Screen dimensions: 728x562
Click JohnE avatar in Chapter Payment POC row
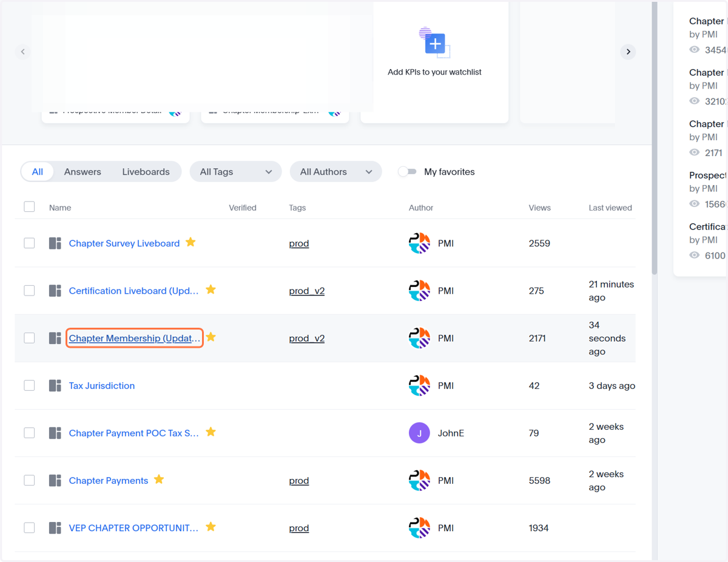(419, 433)
